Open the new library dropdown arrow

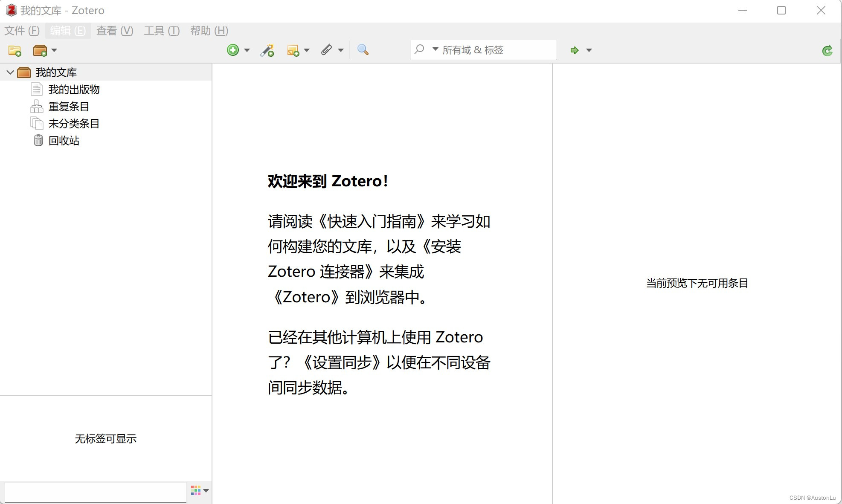pyautogui.click(x=54, y=50)
